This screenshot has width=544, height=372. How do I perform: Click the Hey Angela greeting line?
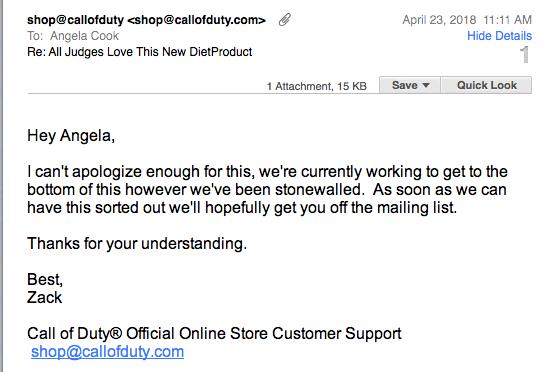[71, 135]
